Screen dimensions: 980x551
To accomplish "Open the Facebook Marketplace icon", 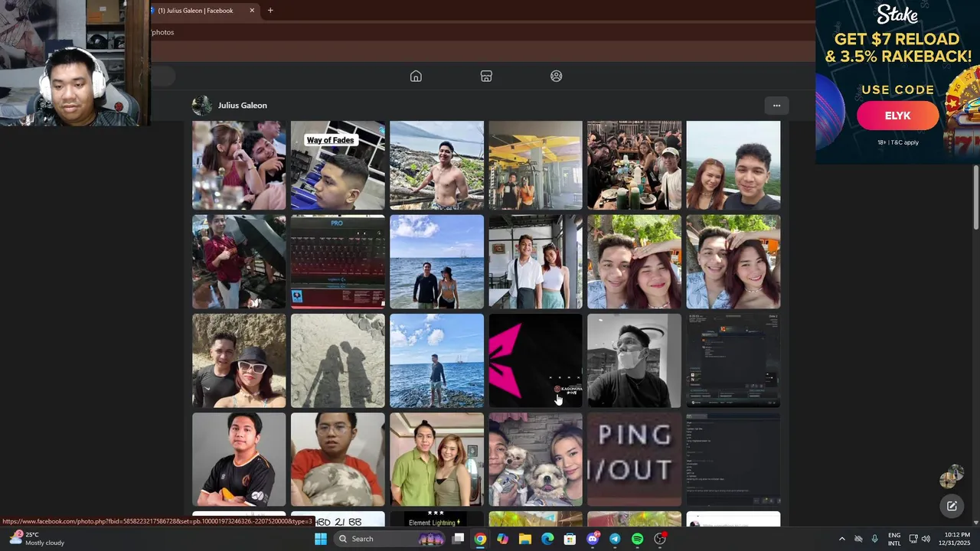I will pyautogui.click(x=486, y=76).
